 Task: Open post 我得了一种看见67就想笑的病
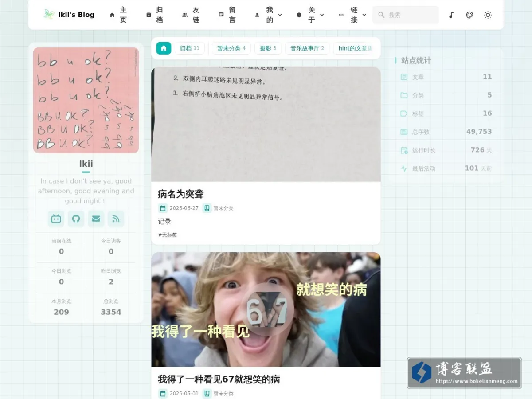[219, 379]
